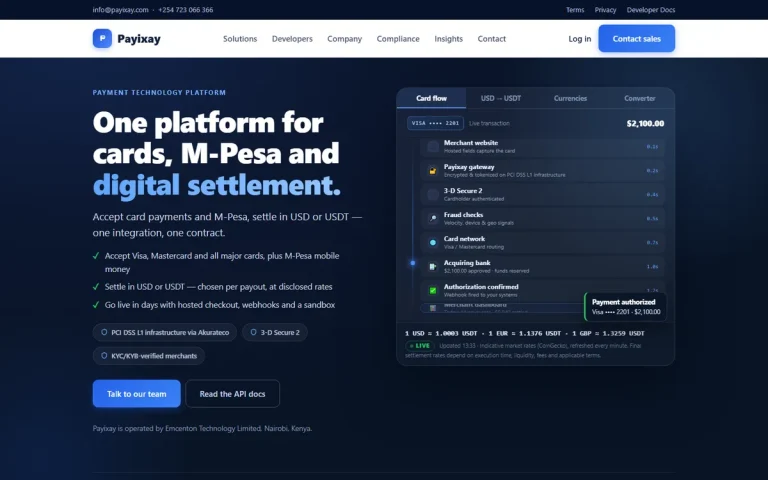Open the Currencies tab
This screenshot has width=768, height=480.
click(x=570, y=98)
